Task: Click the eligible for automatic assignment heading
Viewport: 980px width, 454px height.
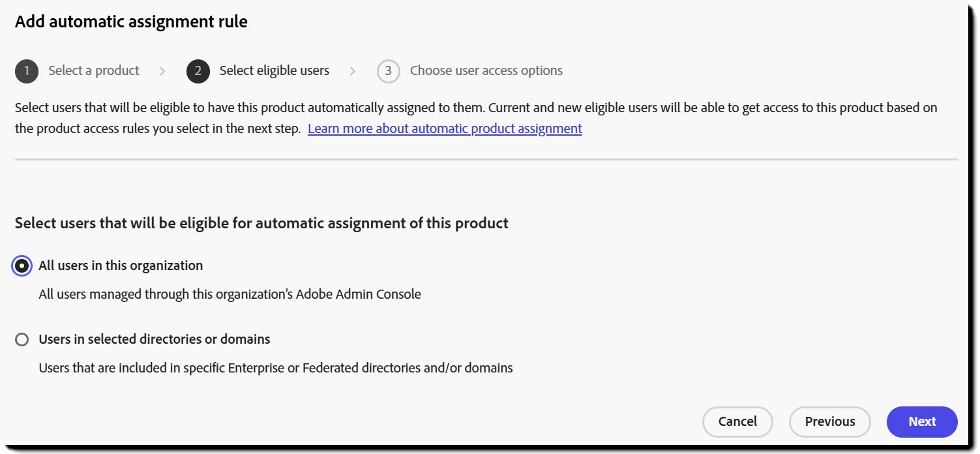Action: click(261, 223)
